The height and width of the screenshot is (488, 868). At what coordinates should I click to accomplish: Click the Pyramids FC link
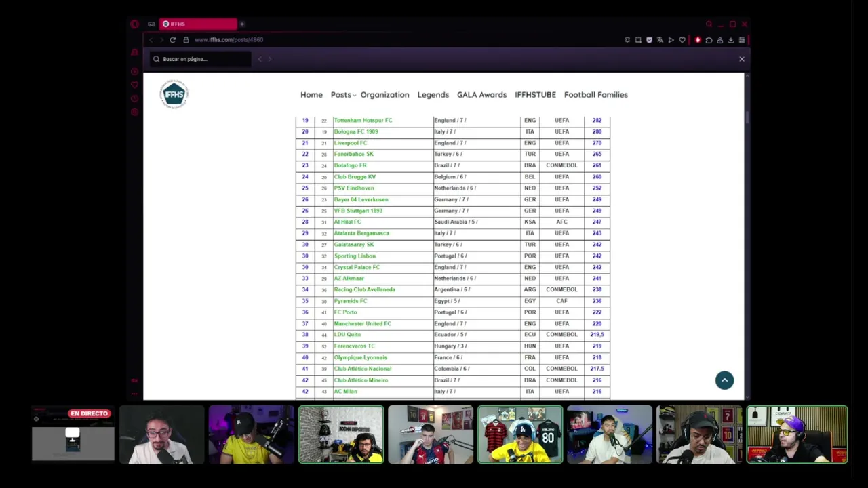(350, 301)
